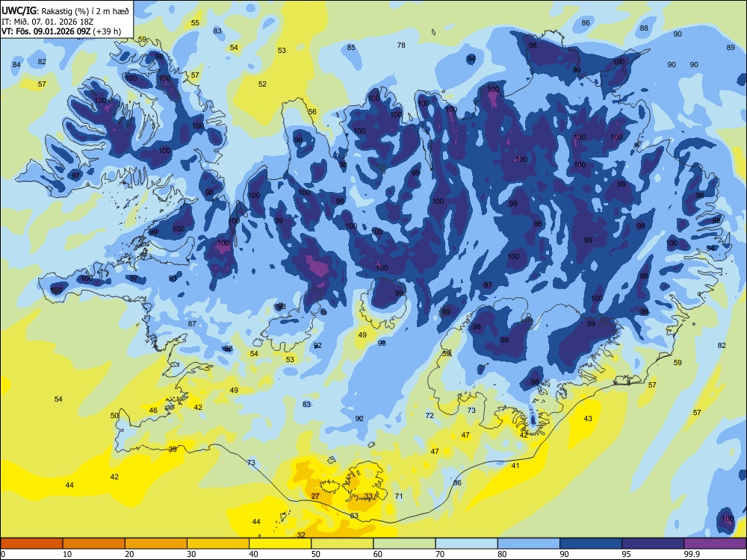This screenshot has width=747, height=560.
Task: Click the '56' humidity value on the map
Action: point(312,112)
